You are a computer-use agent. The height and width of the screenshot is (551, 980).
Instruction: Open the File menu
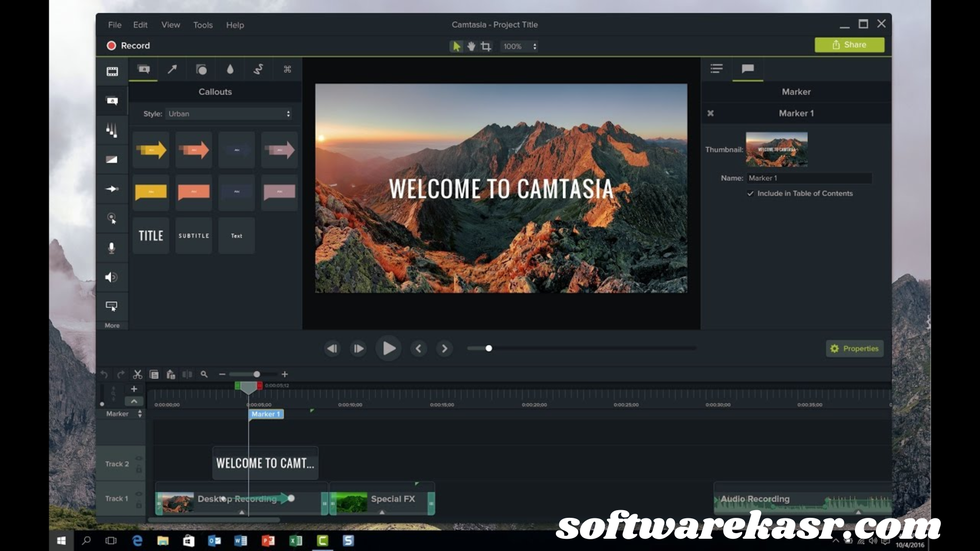pos(114,24)
